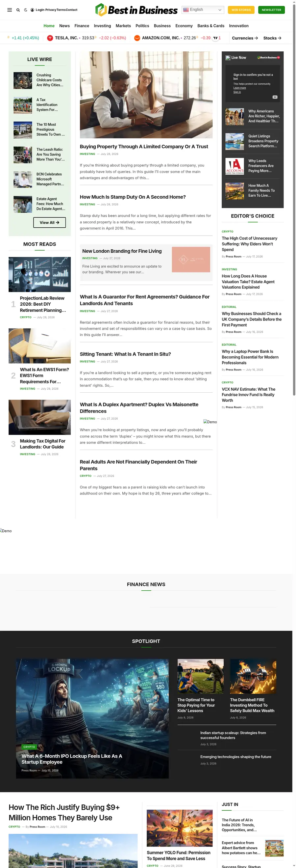
Task: Click the Sign in link in video player
Action: coord(237,92)
